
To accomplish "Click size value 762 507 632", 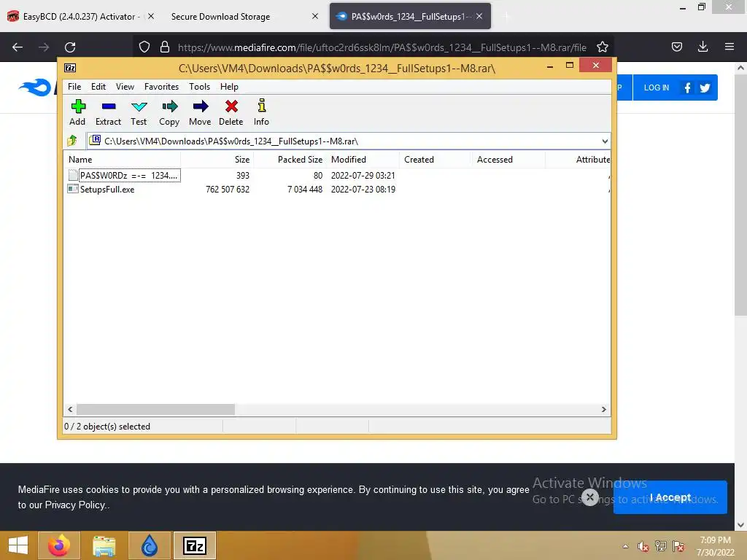I will click(228, 190).
